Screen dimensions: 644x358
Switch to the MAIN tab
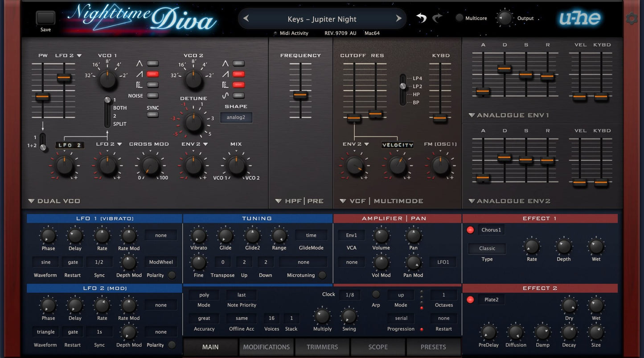210,347
